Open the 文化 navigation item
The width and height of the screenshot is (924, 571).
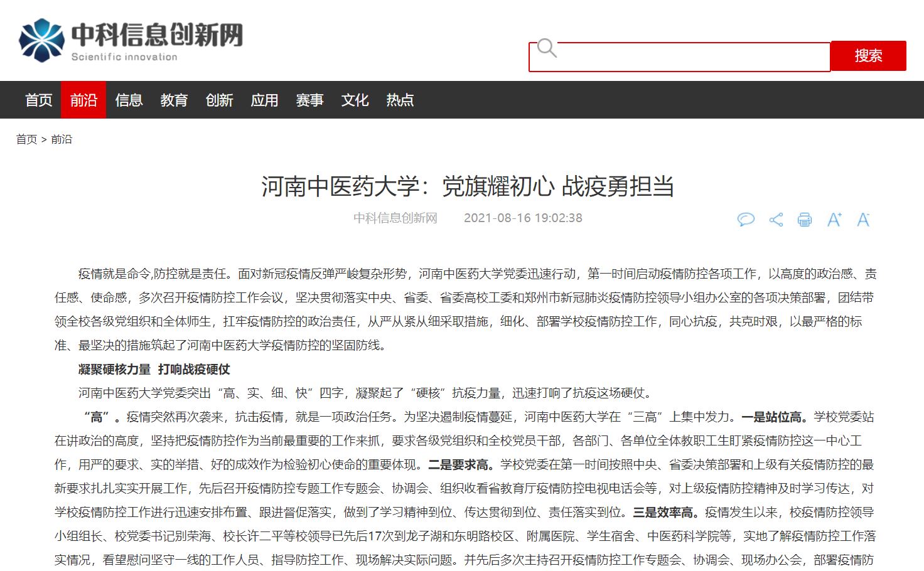[355, 100]
